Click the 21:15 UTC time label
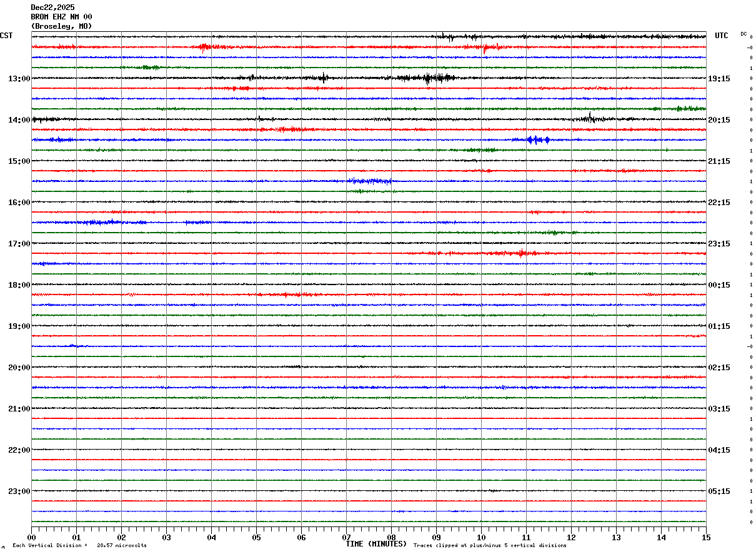This screenshot has width=756, height=554. (x=719, y=161)
